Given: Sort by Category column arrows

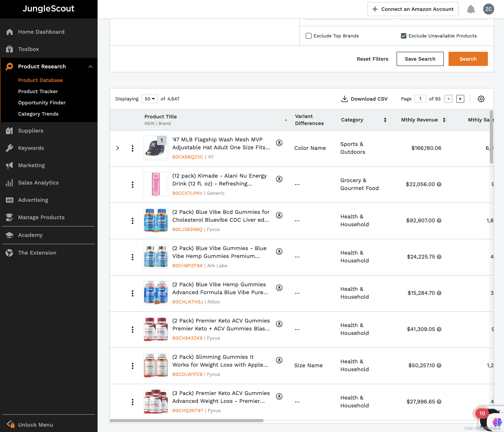Looking at the screenshot, I should pos(385,120).
